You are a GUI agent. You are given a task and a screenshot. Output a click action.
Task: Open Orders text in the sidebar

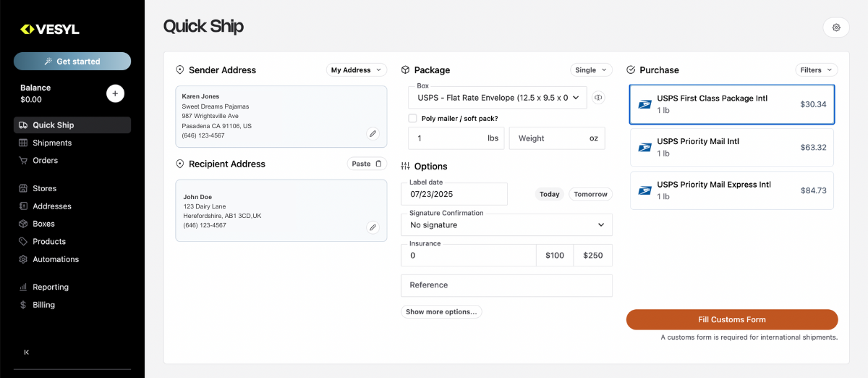(46, 160)
